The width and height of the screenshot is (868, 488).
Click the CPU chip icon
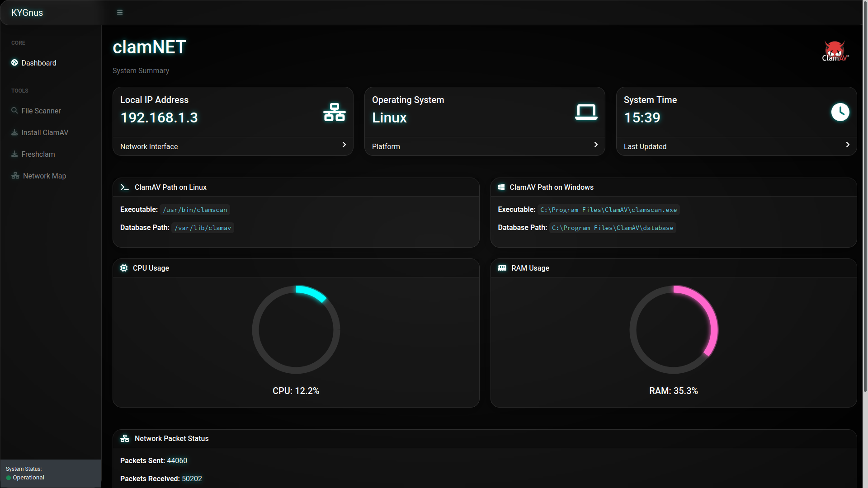124,268
